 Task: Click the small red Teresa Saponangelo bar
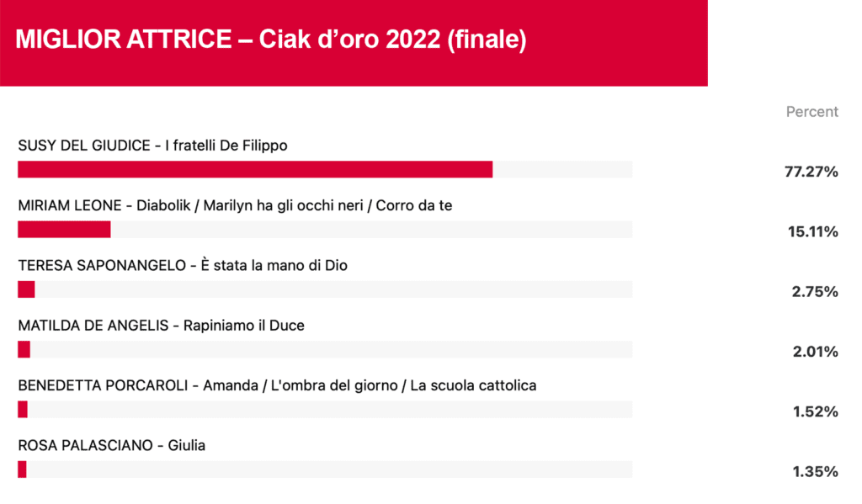click(x=26, y=289)
